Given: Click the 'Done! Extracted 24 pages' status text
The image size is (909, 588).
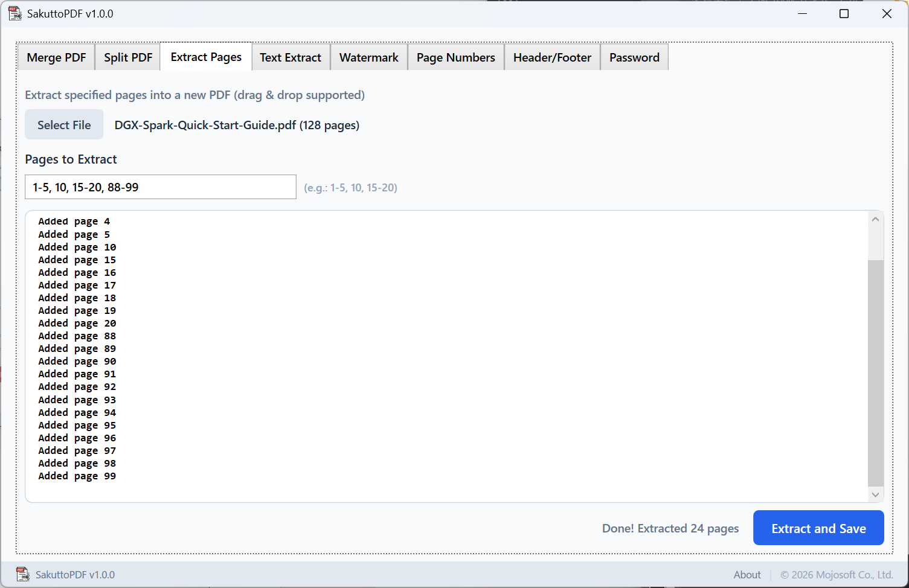Looking at the screenshot, I should click(670, 528).
